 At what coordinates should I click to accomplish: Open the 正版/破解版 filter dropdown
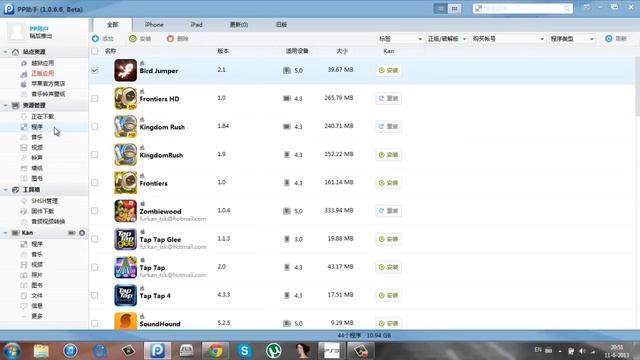[x=447, y=39]
